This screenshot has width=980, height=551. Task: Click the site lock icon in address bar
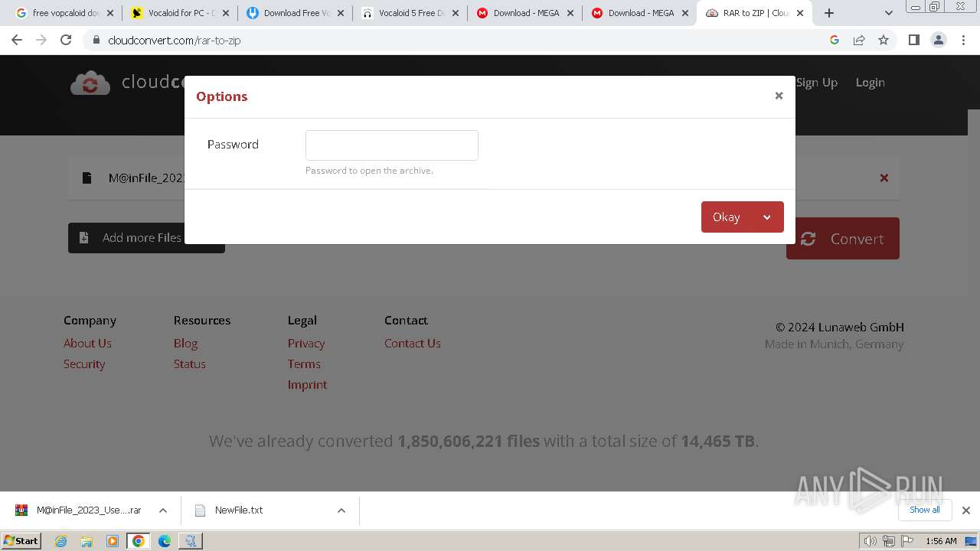96,40
